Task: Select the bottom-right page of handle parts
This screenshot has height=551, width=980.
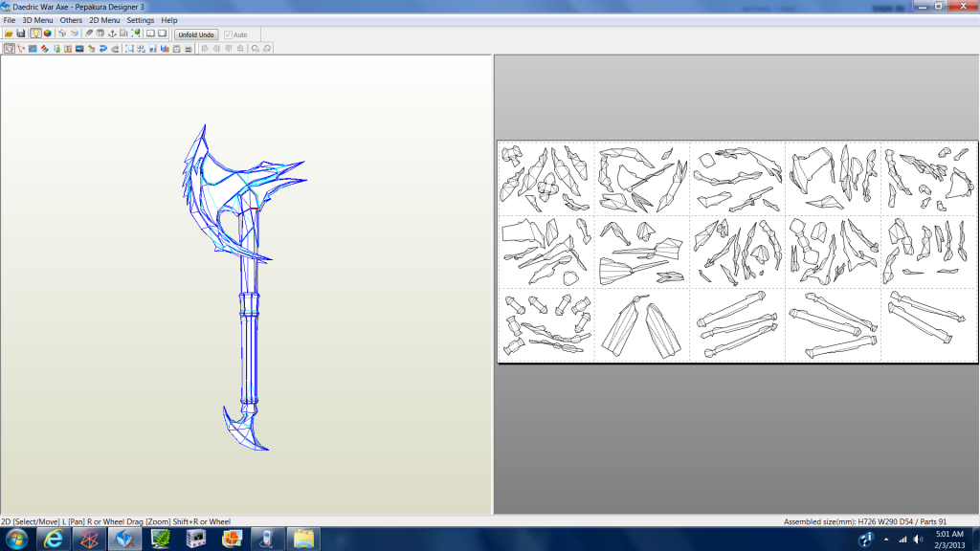Action: pos(928,325)
